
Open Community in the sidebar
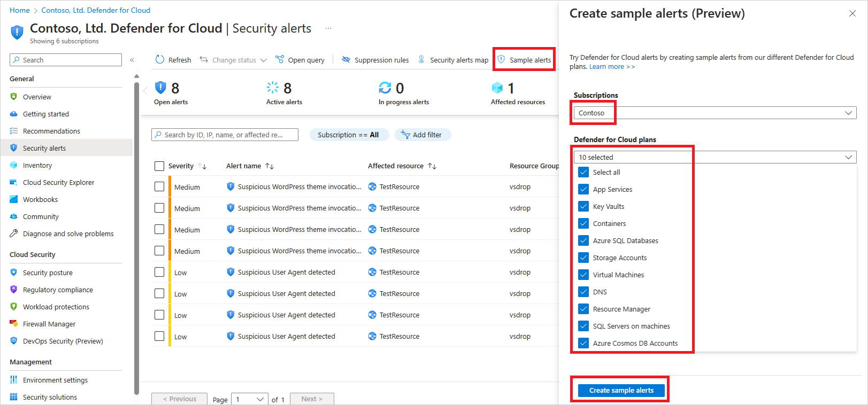(x=41, y=216)
